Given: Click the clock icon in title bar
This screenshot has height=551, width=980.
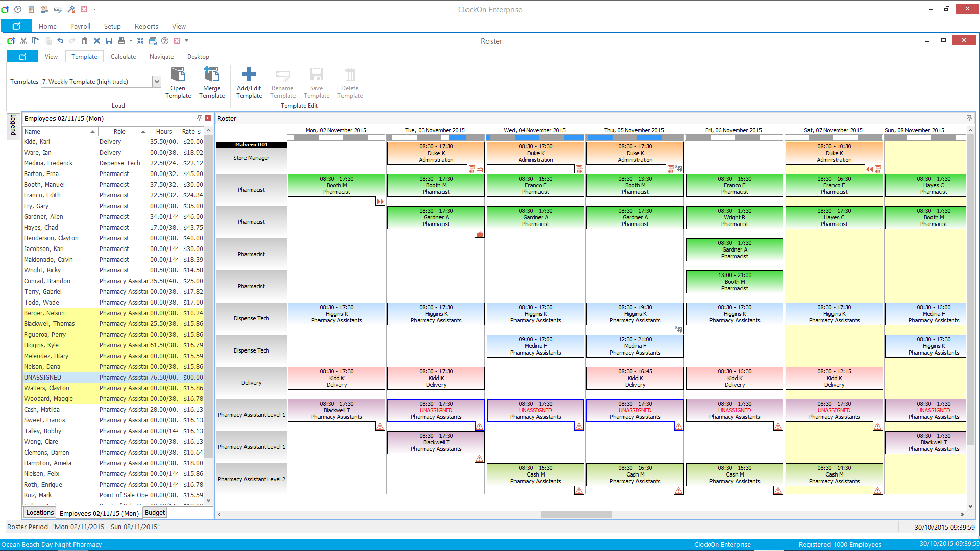Looking at the screenshot, I should 18,9.
